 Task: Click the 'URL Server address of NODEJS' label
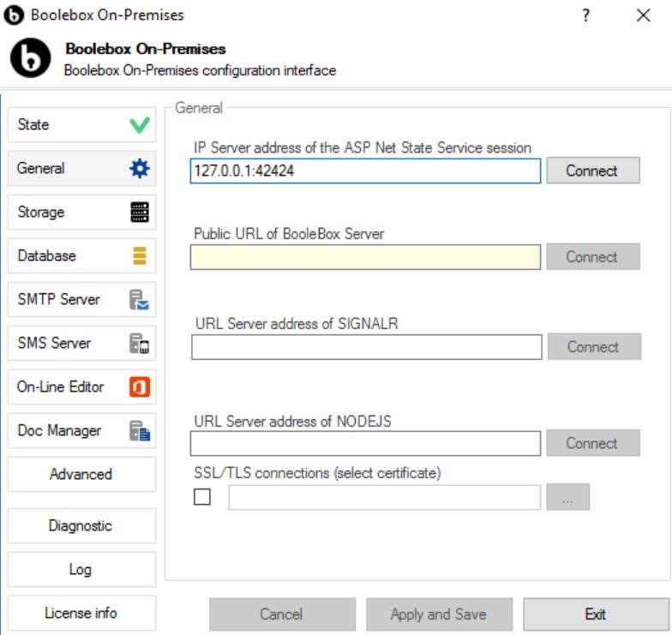click(293, 422)
